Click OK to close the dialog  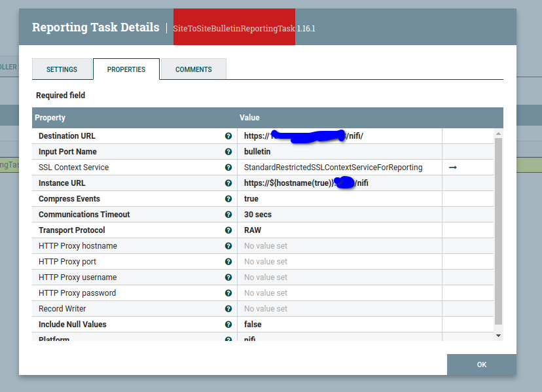pos(481,365)
